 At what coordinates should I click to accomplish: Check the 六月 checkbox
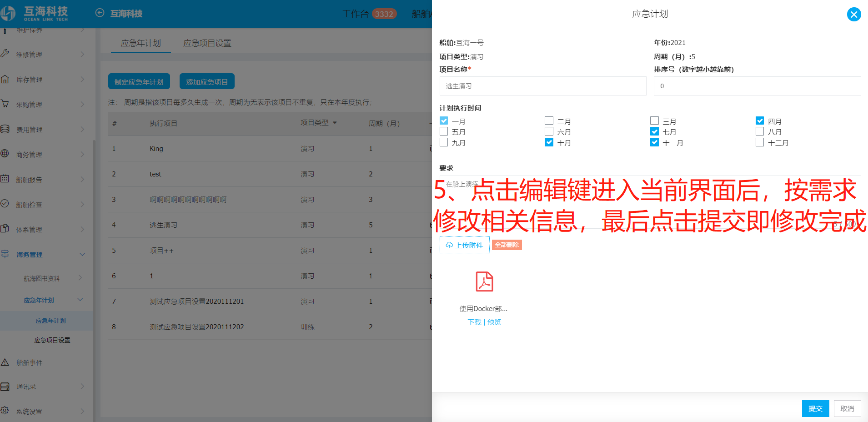tap(549, 131)
